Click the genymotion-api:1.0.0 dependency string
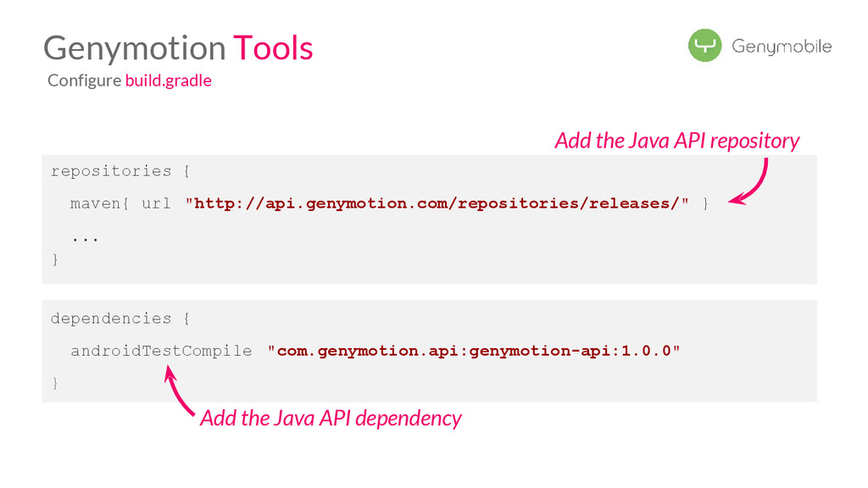Image resolution: width=868 pixels, height=488 pixels. [474, 351]
